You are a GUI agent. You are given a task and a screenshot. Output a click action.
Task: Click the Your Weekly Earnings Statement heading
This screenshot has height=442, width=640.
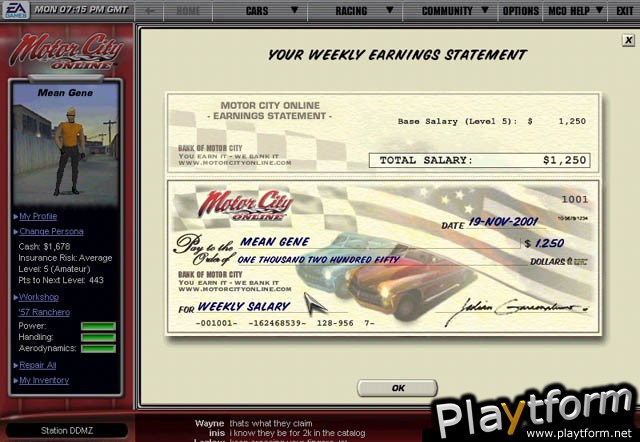click(x=397, y=55)
